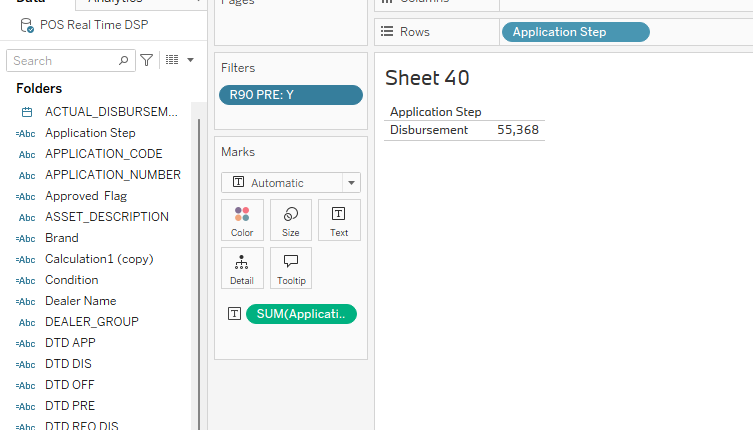Open the data pane view dropdown arrow
This screenshot has height=430, width=753.
(x=190, y=60)
